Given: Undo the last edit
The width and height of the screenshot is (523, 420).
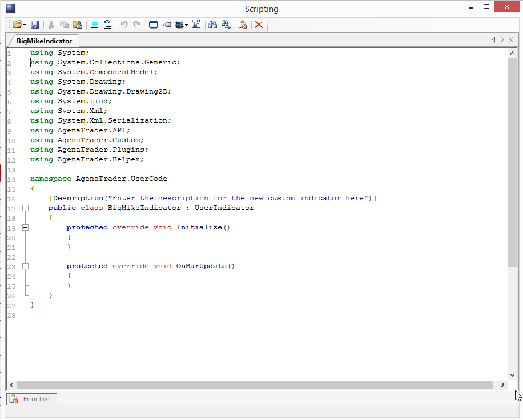Looking at the screenshot, I should tap(124, 25).
